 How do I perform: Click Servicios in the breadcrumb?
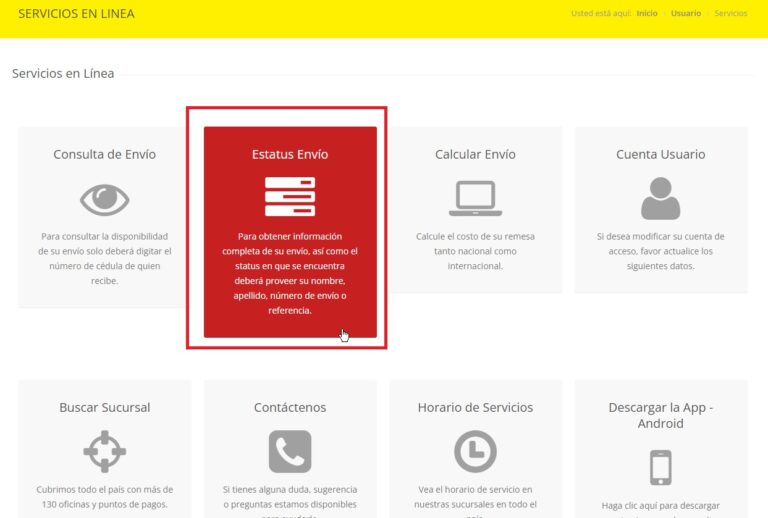tap(731, 13)
